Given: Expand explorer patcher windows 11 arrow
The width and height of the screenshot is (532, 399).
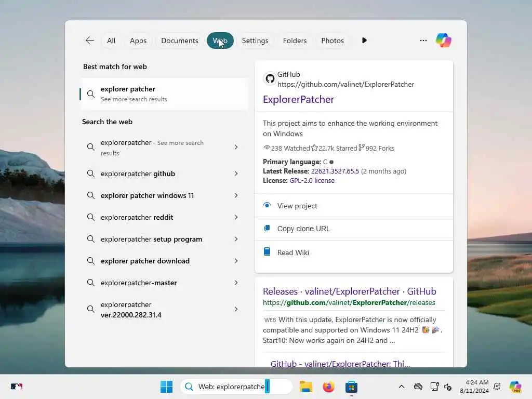Looking at the screenshot, I should point(236,195).
